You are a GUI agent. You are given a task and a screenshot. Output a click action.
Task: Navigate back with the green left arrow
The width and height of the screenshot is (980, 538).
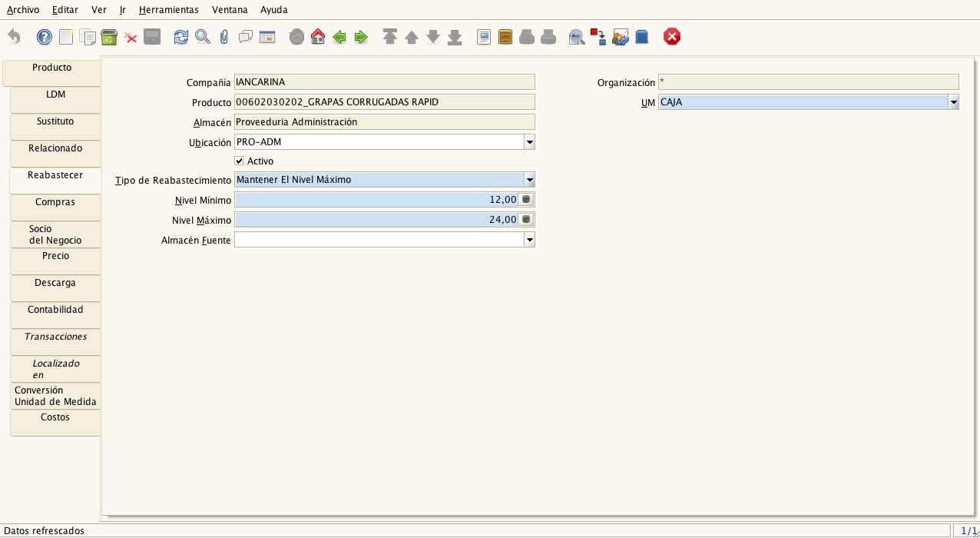coord(339,37)
